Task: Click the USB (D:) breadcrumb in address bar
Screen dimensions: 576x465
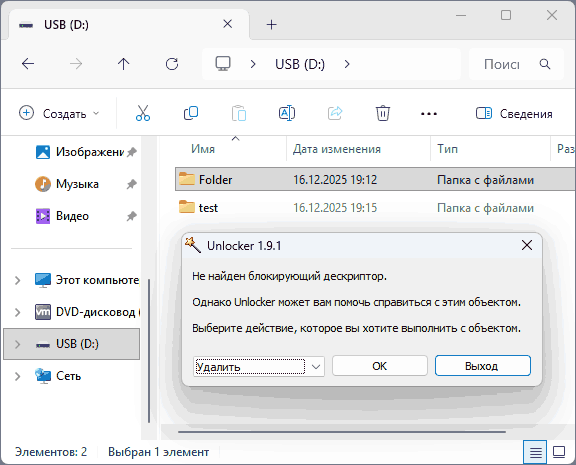Action: [x=300, y=64]
